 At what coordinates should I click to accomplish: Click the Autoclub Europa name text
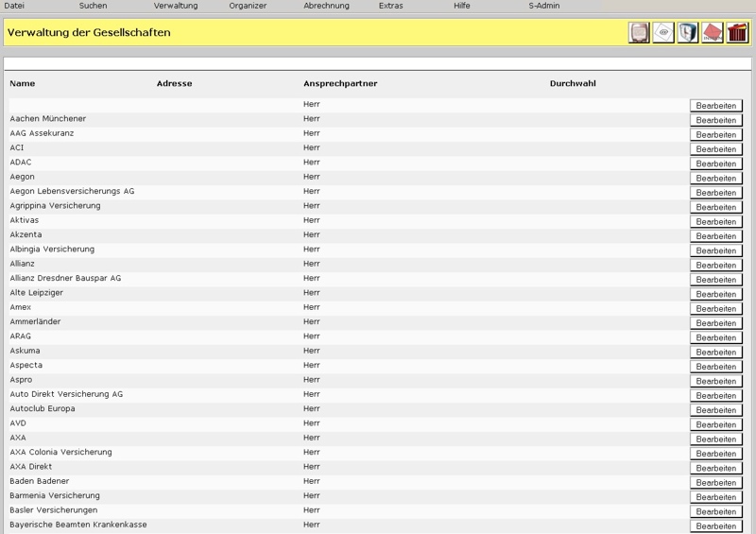point(43,408)
